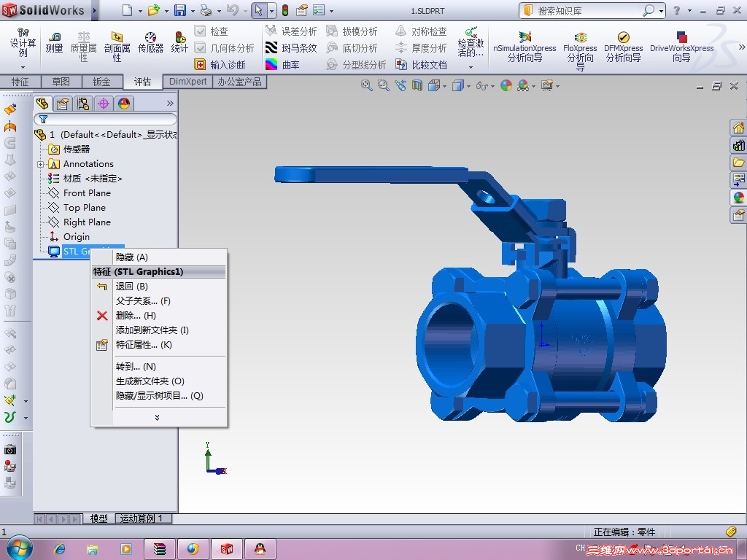Launch DFMXpress analysis wizard
747x560 pixels.
point(623,47)
